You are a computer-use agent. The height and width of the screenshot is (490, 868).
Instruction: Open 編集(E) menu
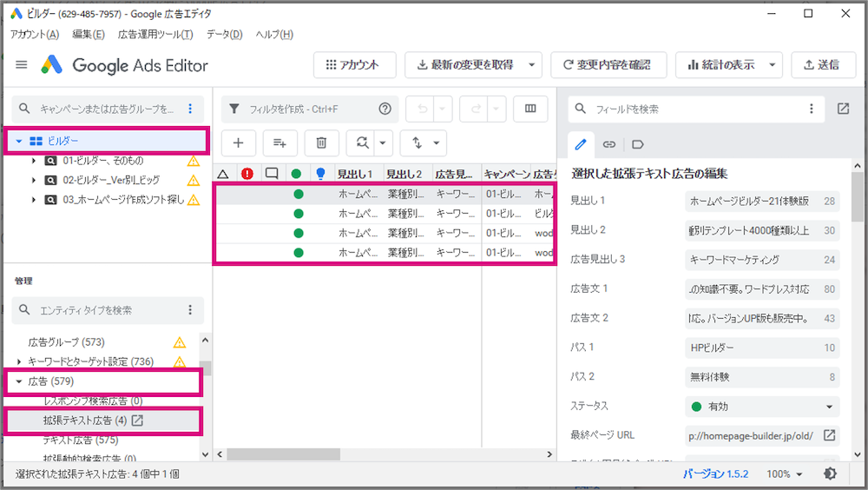click(x=89, y=35)
